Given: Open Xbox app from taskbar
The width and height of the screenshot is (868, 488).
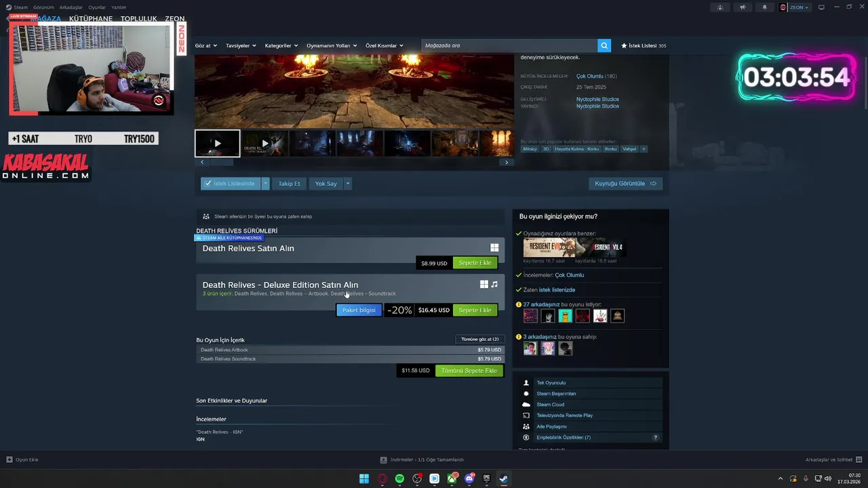Looking at the screenshot, I should click(x=452, y=479).
